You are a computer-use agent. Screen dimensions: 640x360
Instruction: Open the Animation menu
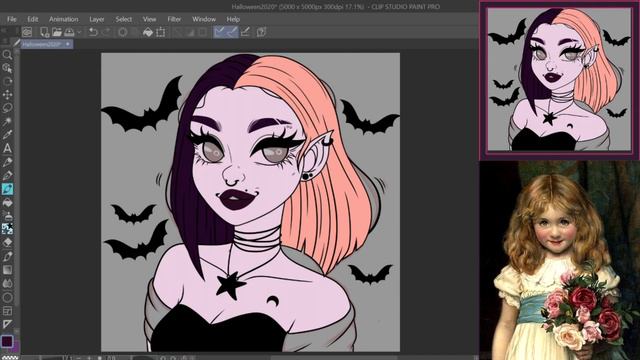coord(64,19)
